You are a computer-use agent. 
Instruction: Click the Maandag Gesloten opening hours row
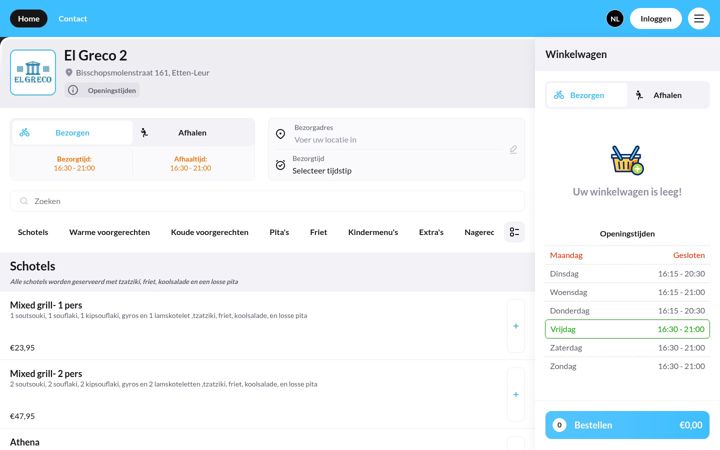point(627,255)
